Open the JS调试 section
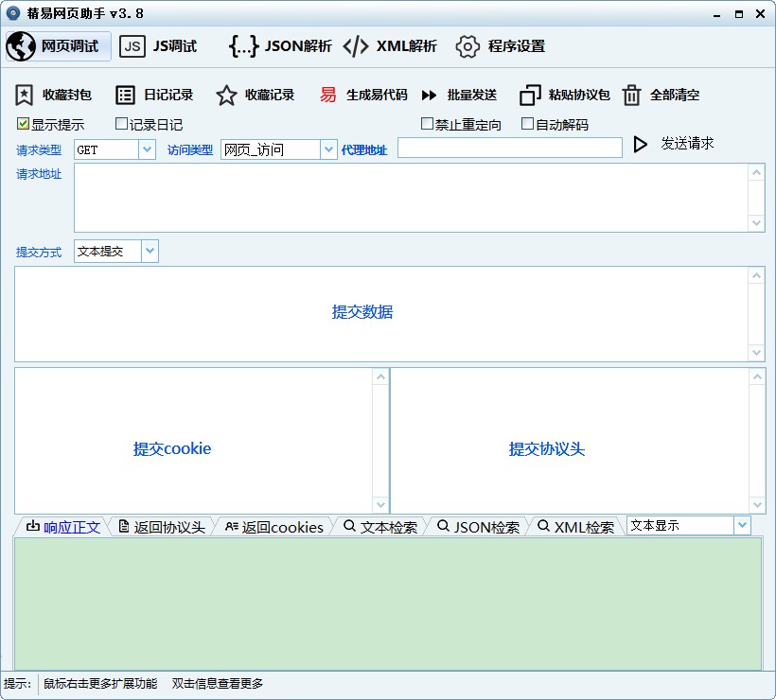 point(159,46)
